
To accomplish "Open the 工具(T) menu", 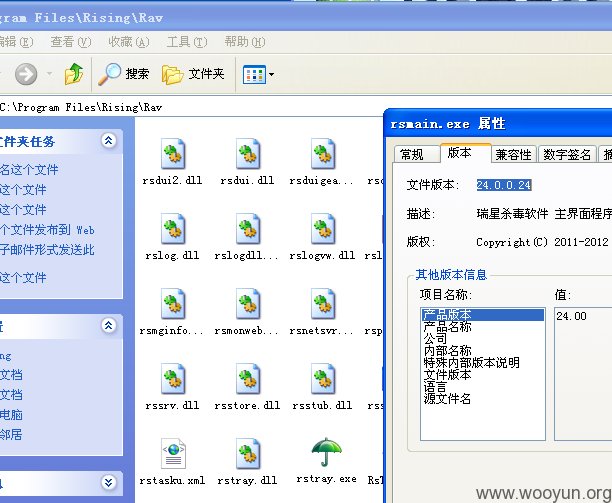I will point(187,41).
